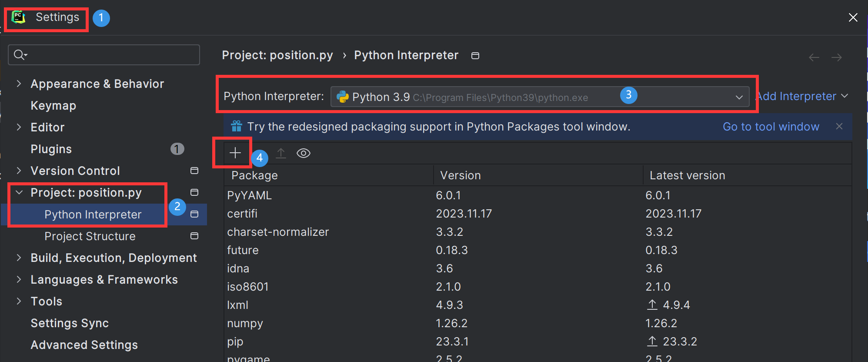This screenshot has height=362, width=868.
Task: Open the Python Interpreter dropdown
Action: pyautogui.click(x=540, y=97)
